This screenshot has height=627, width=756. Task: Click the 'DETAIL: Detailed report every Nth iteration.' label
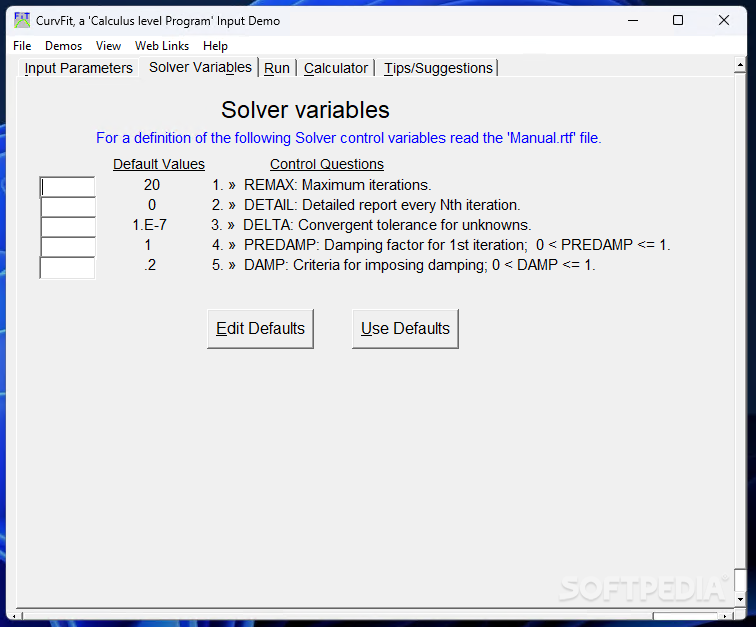tap(382, 205)
